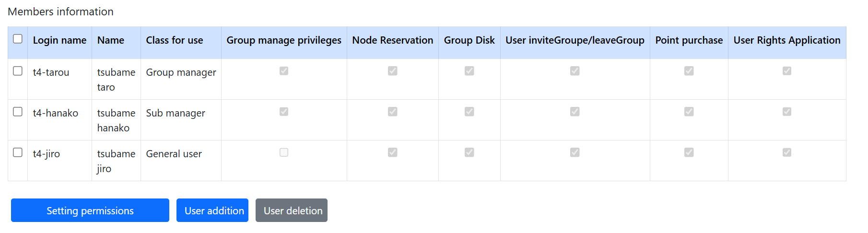This screenshot has width=868, height=233.
Task: Toggle Group manage privileges for t4-jiro
Action: click(284, 152)
